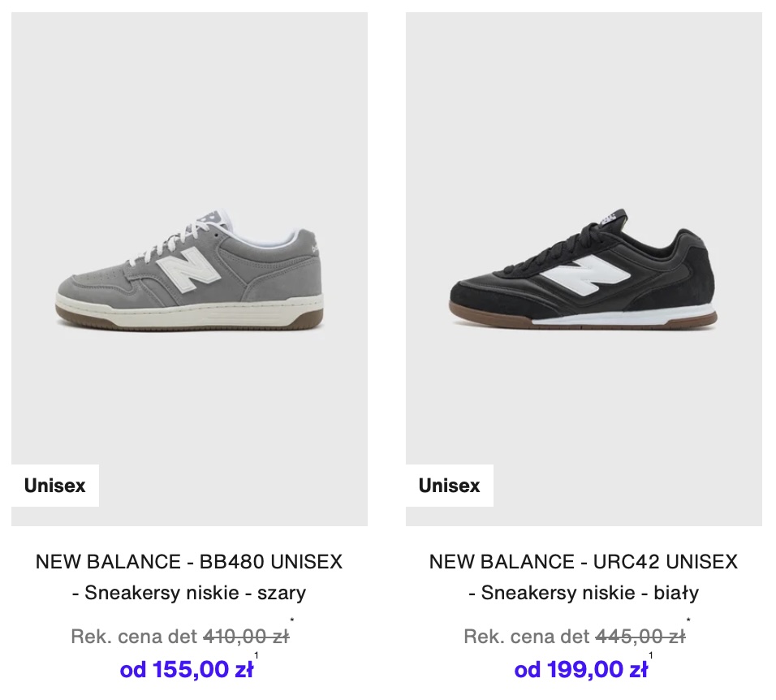Open NEW BALANCE - URC42 UNISEX product title
Screen dimensions: 776x700
pyautogui.click(x=584, y=562)
